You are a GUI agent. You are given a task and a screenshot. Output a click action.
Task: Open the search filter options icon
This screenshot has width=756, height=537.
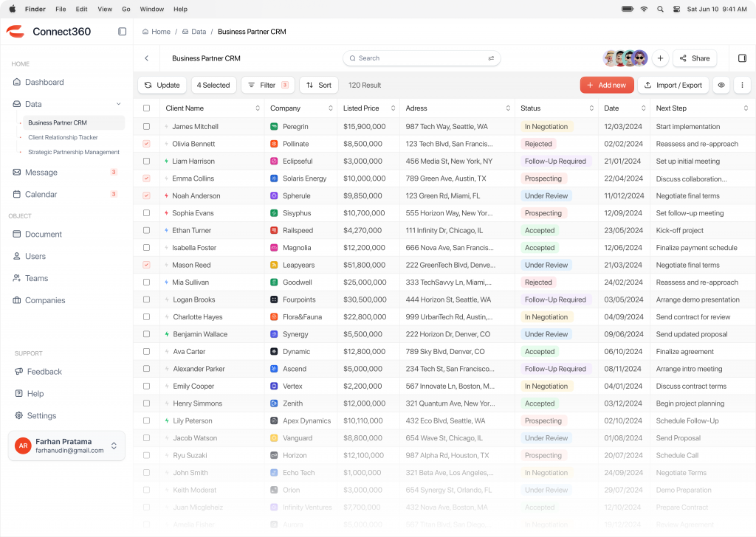point(491,58)
